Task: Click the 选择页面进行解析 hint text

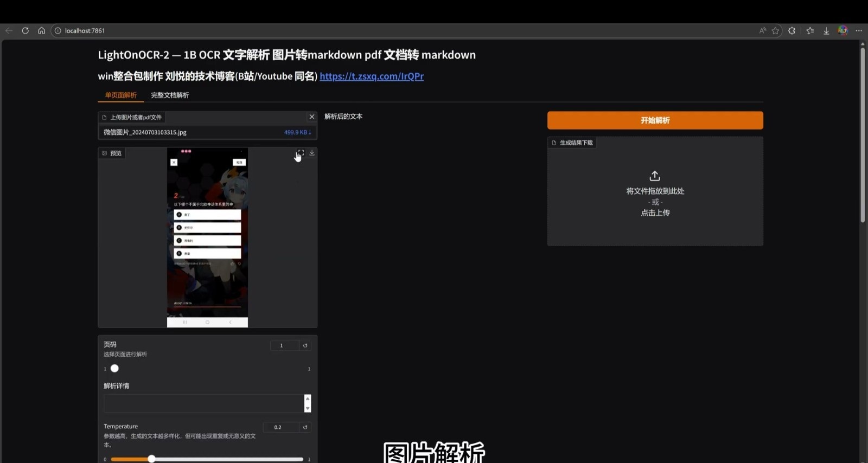Action: coord(125,355)
